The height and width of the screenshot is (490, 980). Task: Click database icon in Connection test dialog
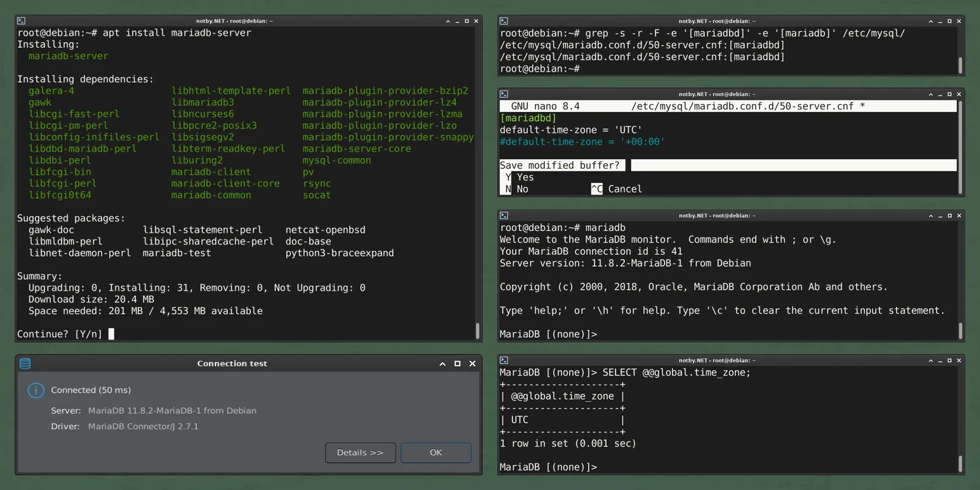[x=25, y=364]
